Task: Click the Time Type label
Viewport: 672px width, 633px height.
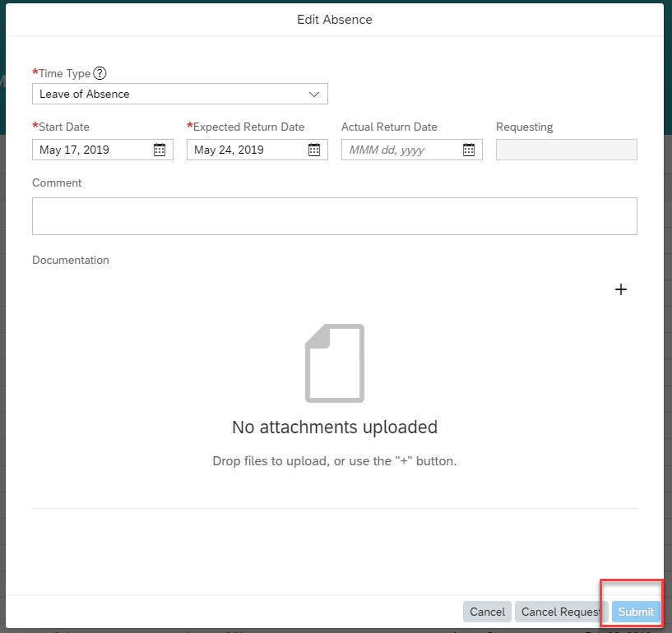Action: [x=64, y=73]
